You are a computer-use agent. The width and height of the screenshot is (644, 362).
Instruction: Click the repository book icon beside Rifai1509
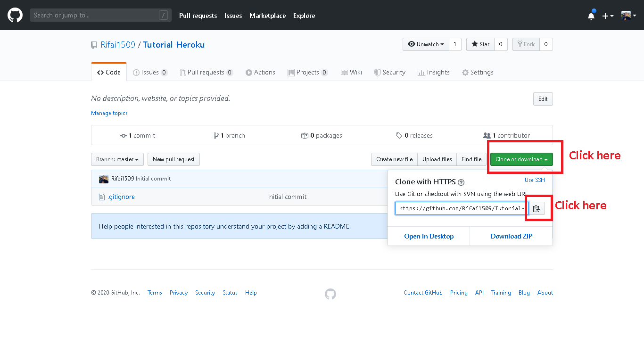[93, 44]
